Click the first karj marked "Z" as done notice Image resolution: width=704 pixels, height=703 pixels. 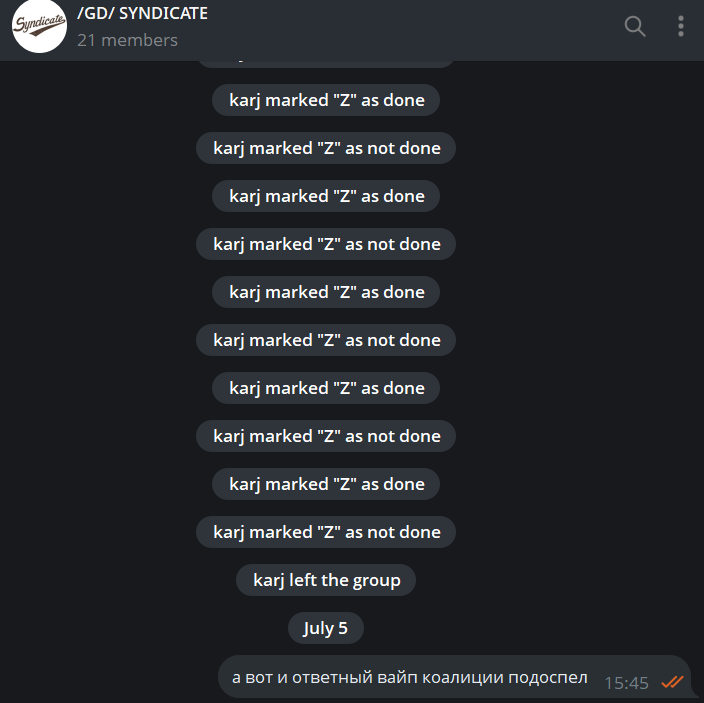coord(326,100)
